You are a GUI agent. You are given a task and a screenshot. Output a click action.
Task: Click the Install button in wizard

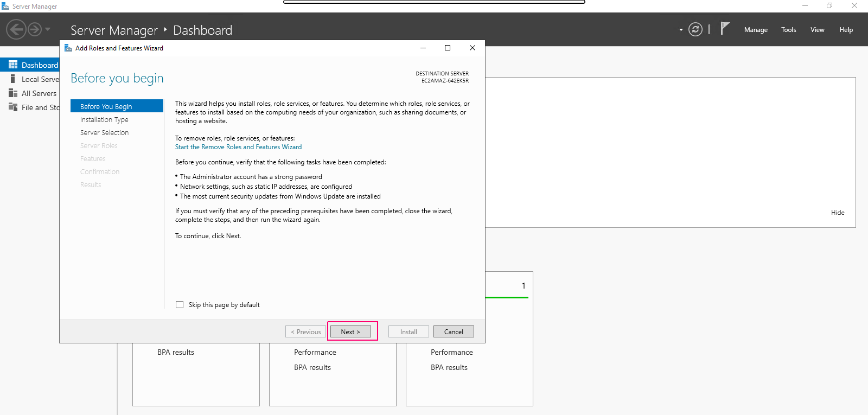(409, 331)
